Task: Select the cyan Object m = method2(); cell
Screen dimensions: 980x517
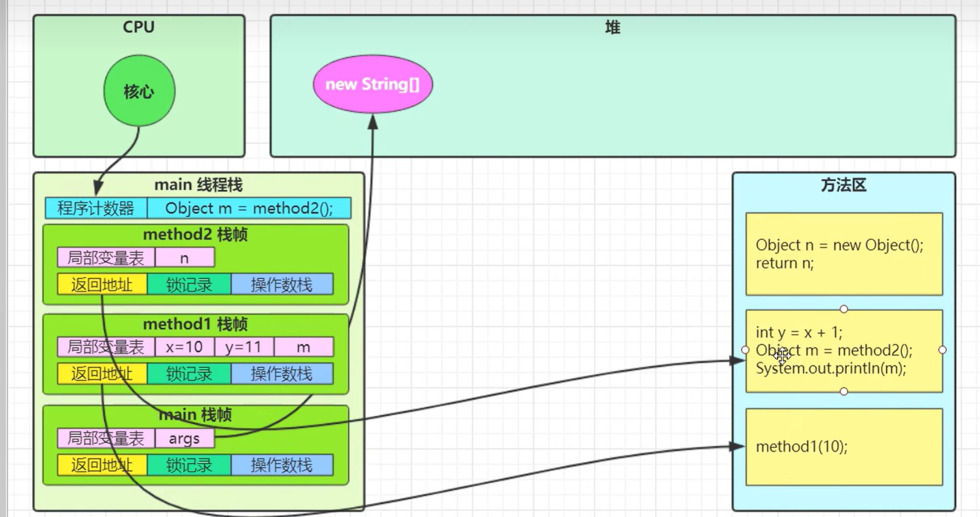Action: point(249,208)
